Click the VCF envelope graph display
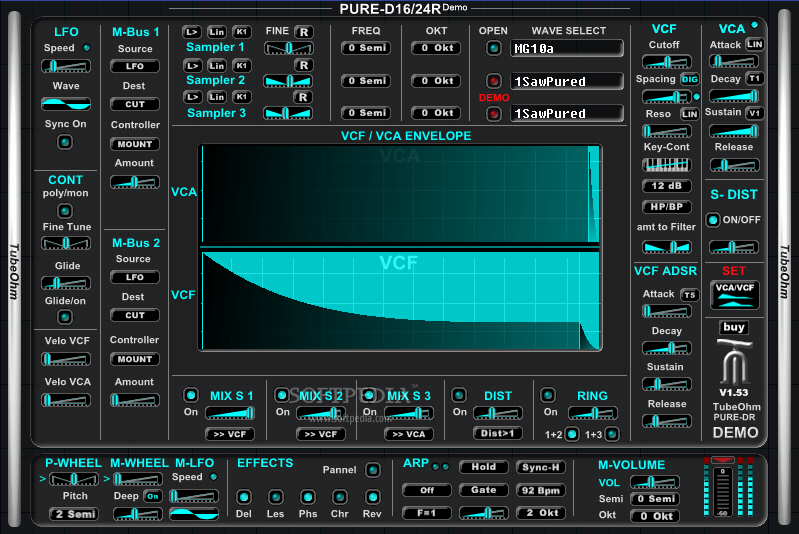The width and height of the screenshot is (799, 534). 400,301
